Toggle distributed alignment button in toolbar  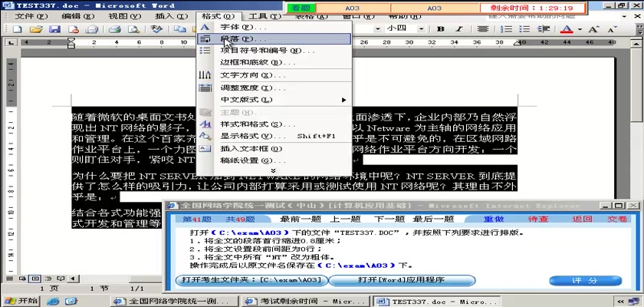(482, 29)
